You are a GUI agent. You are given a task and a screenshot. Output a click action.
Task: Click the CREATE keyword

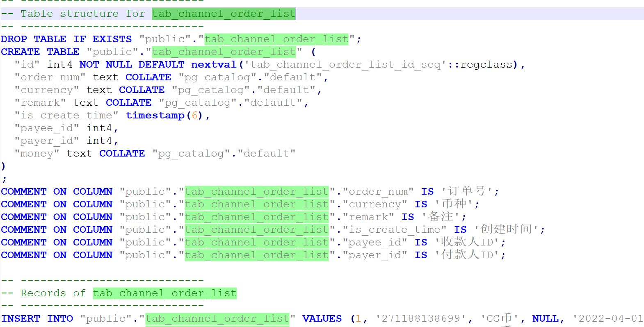point(21,52)
